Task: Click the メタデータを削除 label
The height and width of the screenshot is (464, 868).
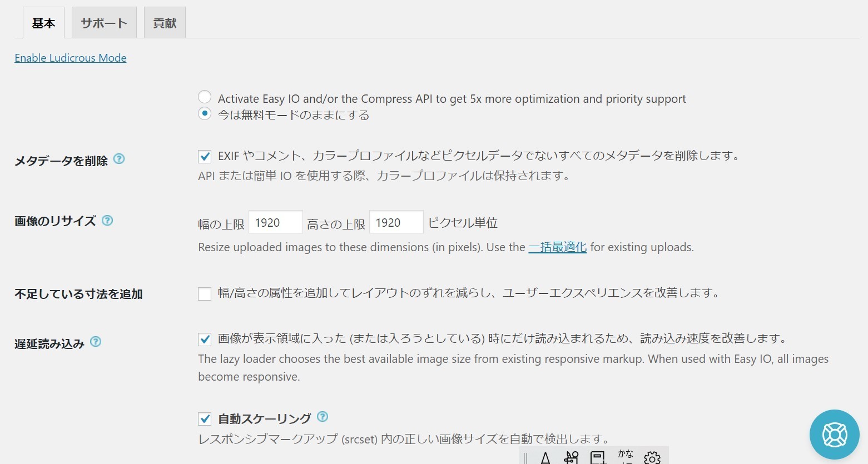Action: 61,161
